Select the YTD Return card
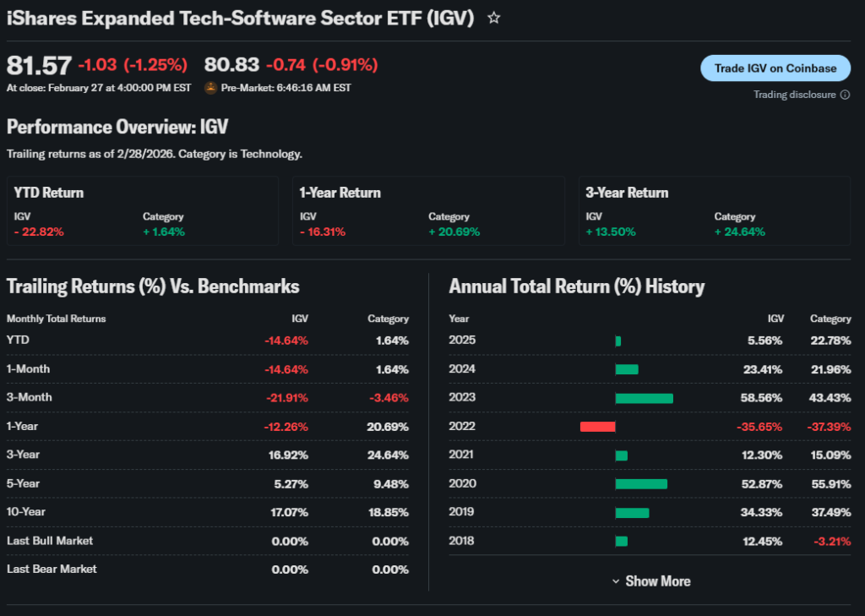The image size is (865, 616). point(143,211)
